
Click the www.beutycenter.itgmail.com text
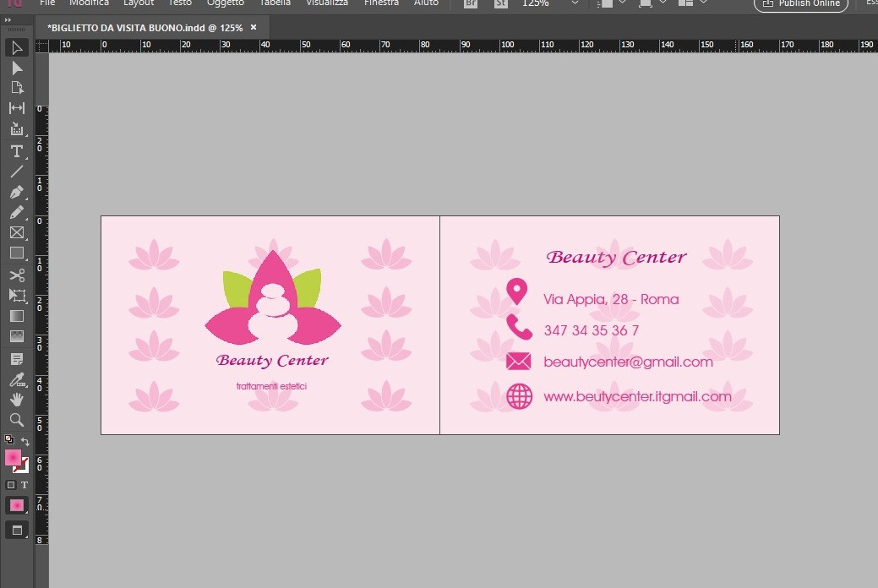pyautogui.click(x=637, y=396)
